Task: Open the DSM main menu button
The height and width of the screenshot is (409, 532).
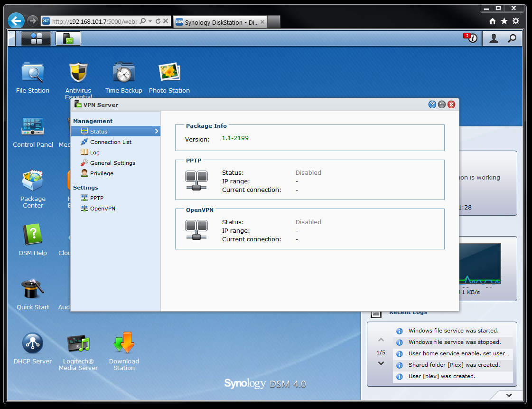Action: (36, 38)
